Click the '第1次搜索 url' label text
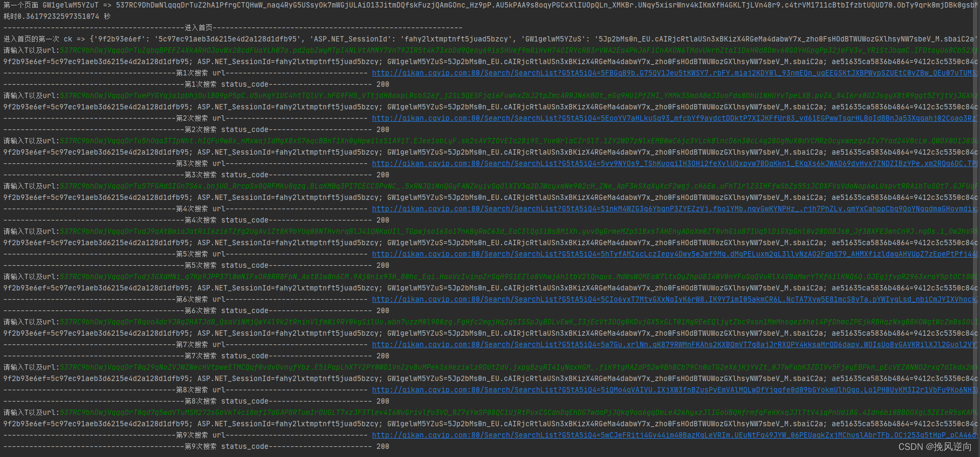 pos(201,73)
